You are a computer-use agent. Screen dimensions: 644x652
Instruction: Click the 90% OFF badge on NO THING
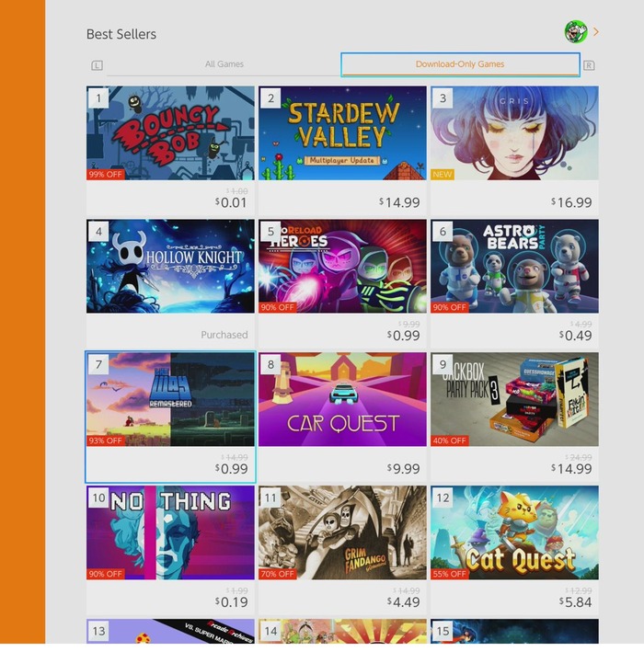pos(105,574)
